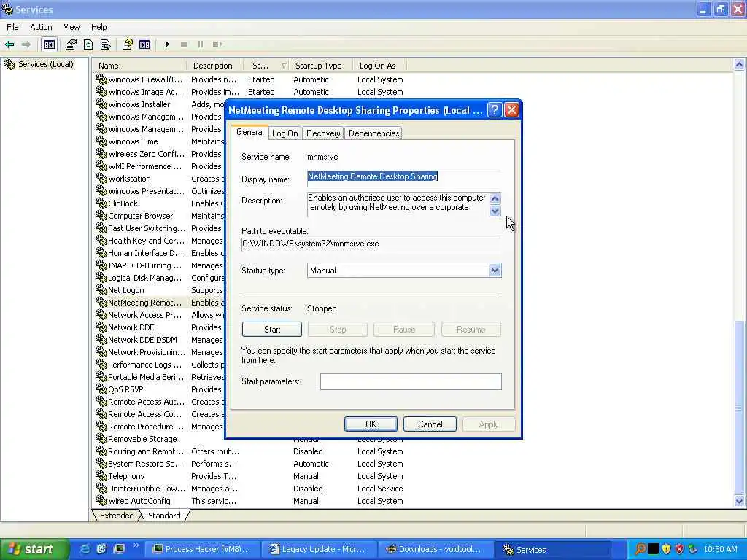Switch to Extended view tab
The width and height of the screenshot is (747, 560).
tap(117, 516)
